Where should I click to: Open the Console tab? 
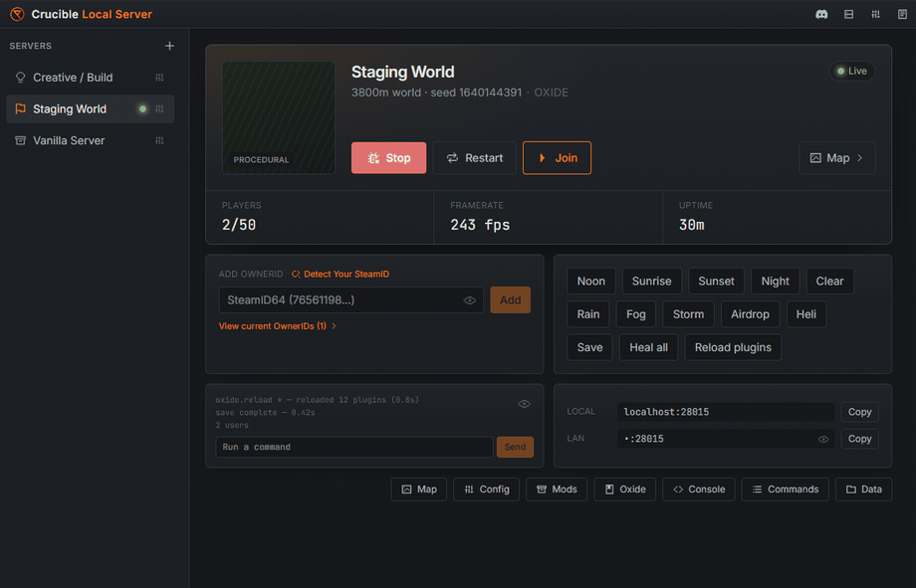point(699,490)
